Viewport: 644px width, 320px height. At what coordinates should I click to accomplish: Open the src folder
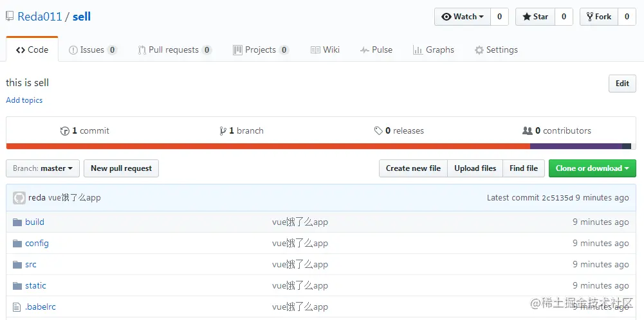pyautogui.click(x=31, y=265)
